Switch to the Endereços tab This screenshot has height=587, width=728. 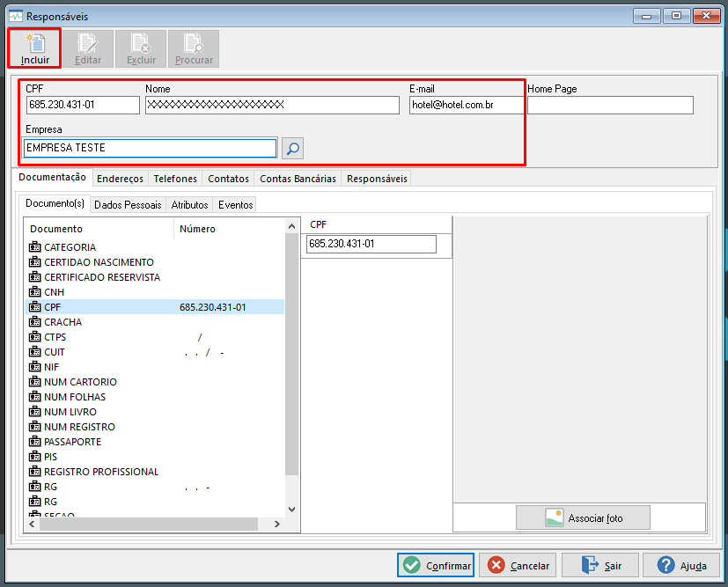coord(121,179)
